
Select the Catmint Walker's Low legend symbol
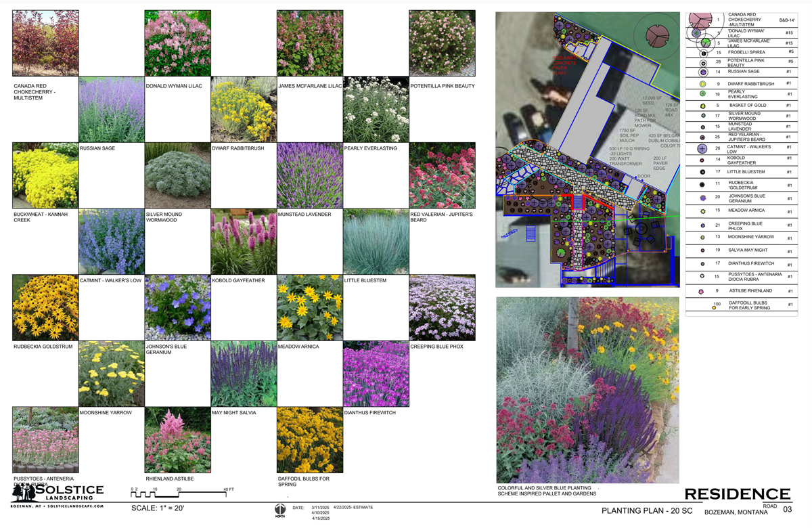click(x=702, y=149)
